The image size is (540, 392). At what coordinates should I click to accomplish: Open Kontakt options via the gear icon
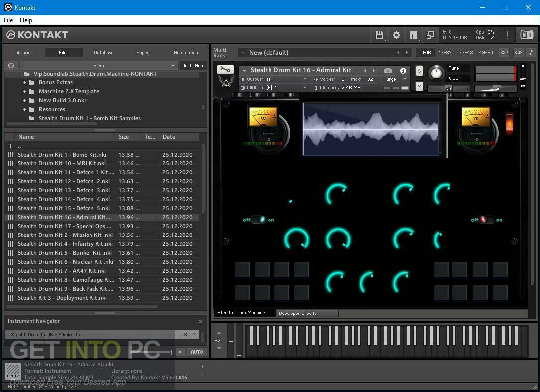pyautogui.click(x=396, y=35)
